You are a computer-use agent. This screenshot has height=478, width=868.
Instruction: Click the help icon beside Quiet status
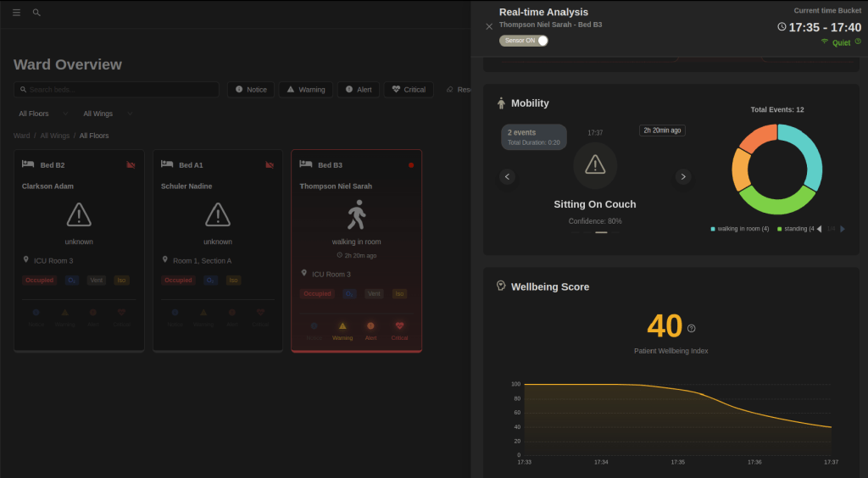[858, 42]
